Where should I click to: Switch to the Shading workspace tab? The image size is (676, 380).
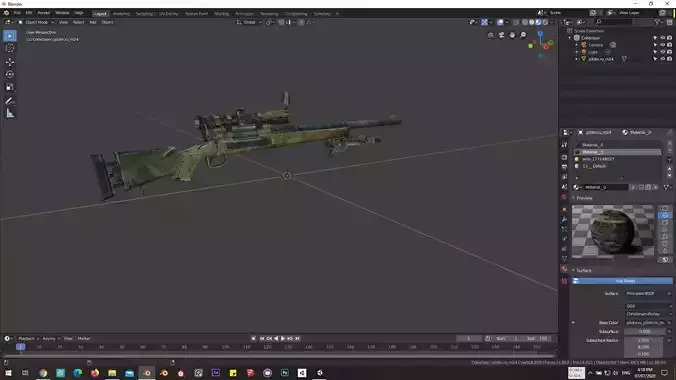[x=222, y=14]
